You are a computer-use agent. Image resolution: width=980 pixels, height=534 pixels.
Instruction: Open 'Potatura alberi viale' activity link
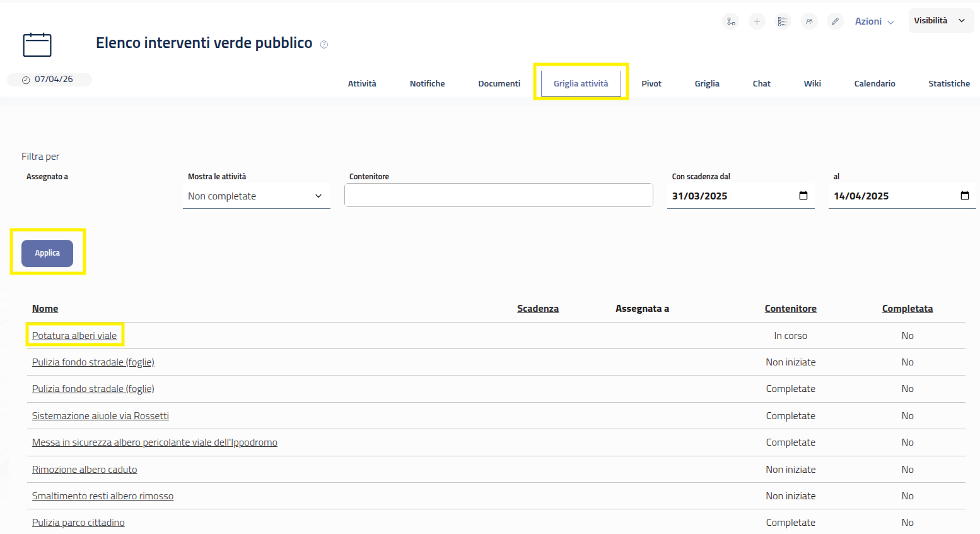(74, 336)
